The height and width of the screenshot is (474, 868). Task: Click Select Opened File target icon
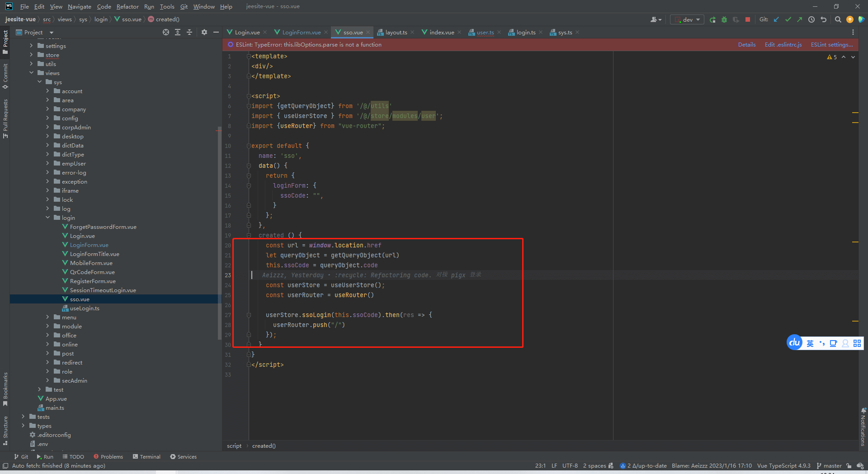166,32
